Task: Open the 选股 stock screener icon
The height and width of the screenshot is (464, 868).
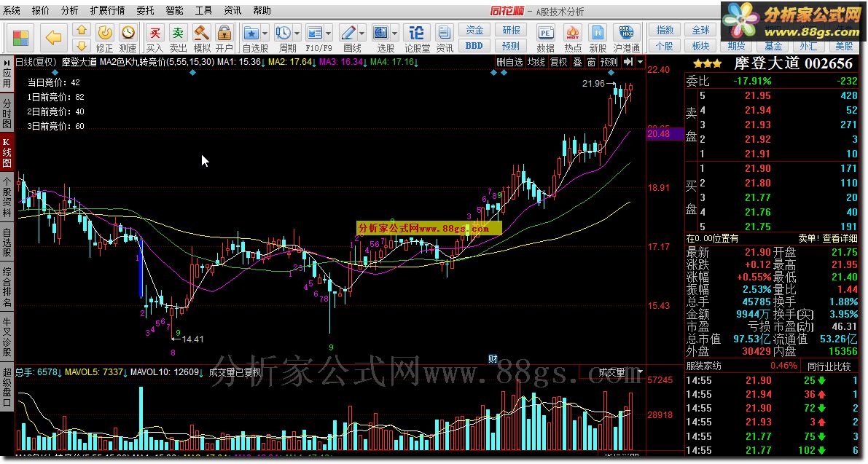Action: coord(381,33)
